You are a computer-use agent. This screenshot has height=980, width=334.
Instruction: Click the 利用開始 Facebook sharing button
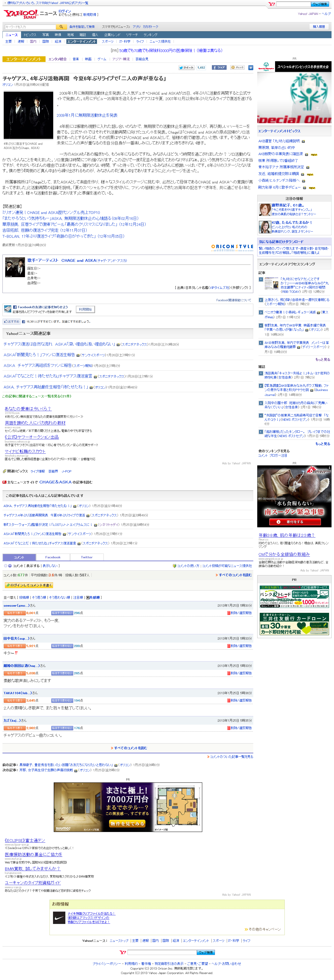pyautogui.click(x=85, y=309)
